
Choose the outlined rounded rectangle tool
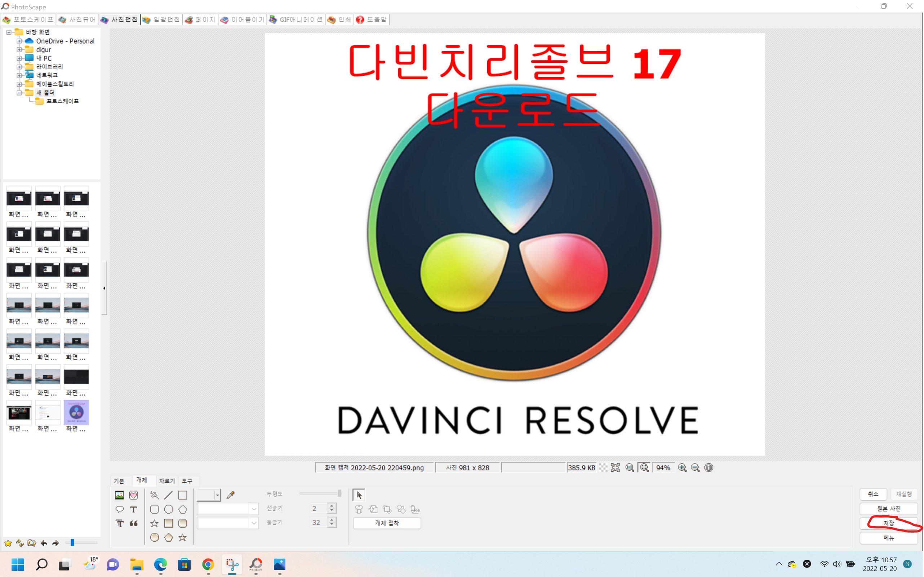155,509
